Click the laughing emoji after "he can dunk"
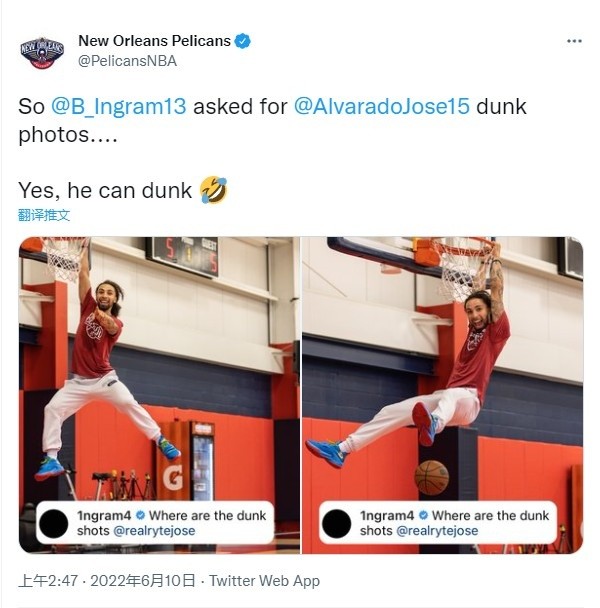This screenshot has width=600, height=608. pos(213,190)
